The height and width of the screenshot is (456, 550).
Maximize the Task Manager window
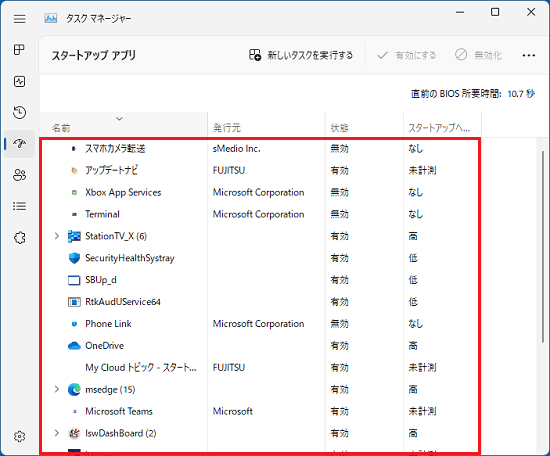[x=495, y=12]
